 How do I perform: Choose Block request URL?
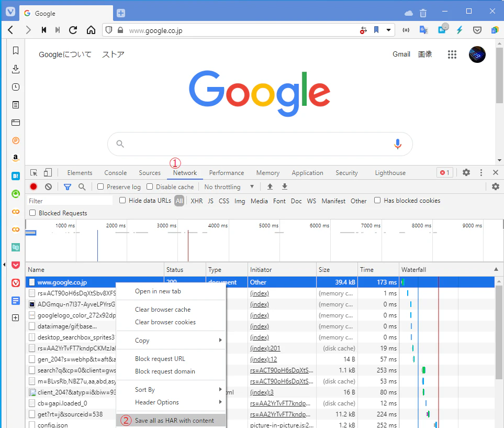171,359
